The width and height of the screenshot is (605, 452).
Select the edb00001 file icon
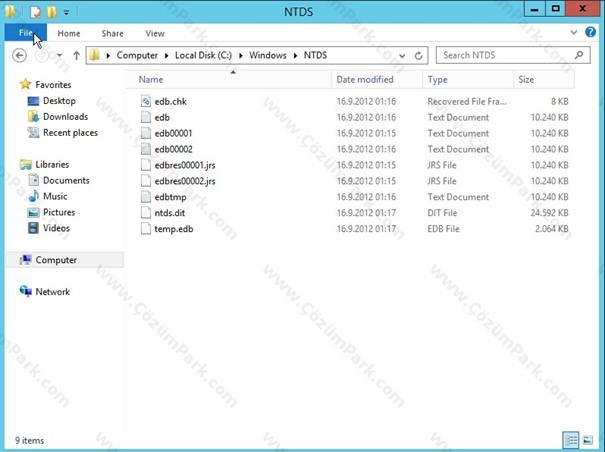pyautogui.click(x=145, y=133)
